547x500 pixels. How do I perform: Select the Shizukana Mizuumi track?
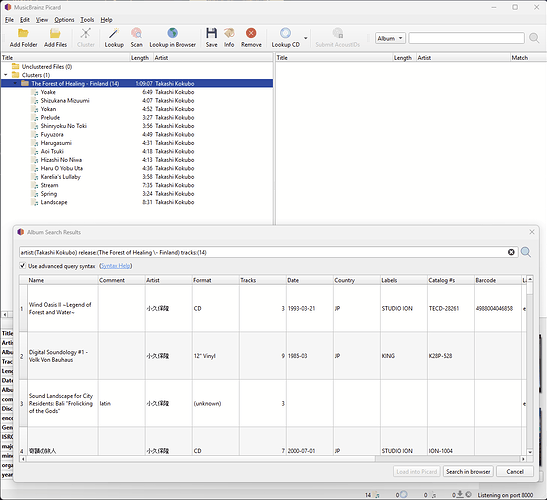(137, 100)
